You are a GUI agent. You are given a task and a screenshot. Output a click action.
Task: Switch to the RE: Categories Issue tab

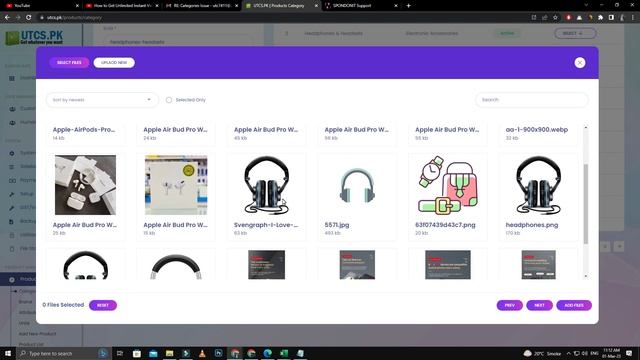(201, 6)
